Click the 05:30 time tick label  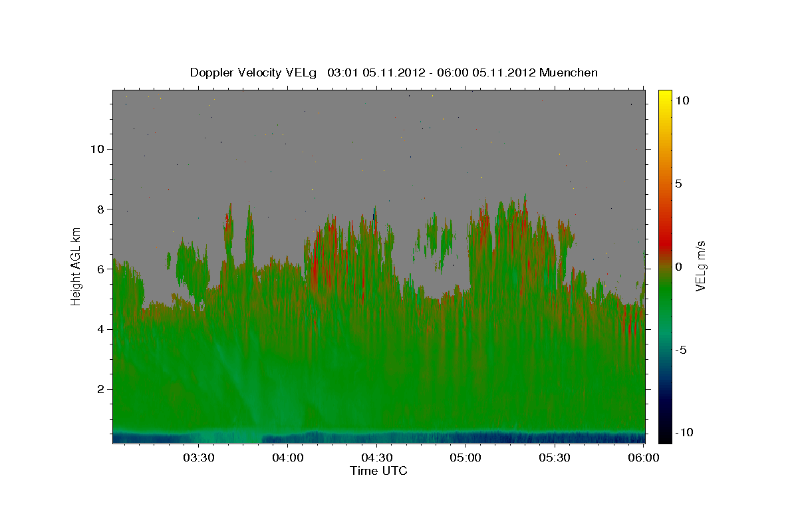pyautogui.click(x=555, y=458)
